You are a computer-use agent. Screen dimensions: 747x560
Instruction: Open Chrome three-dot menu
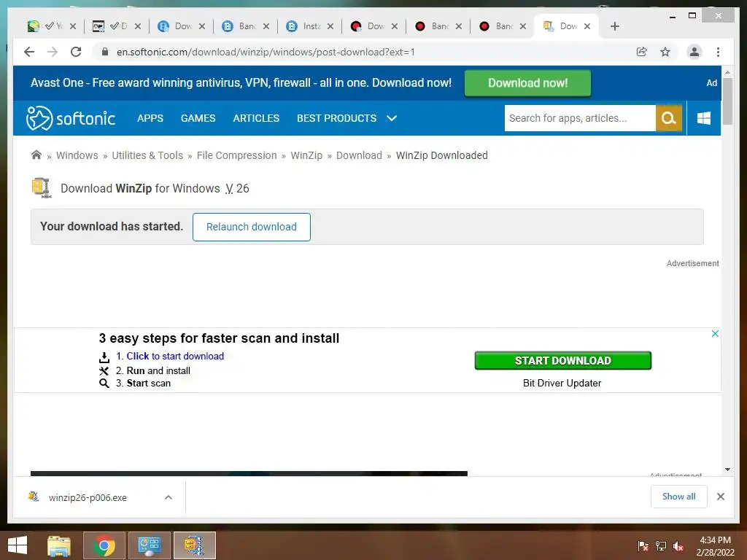[718, 52]
